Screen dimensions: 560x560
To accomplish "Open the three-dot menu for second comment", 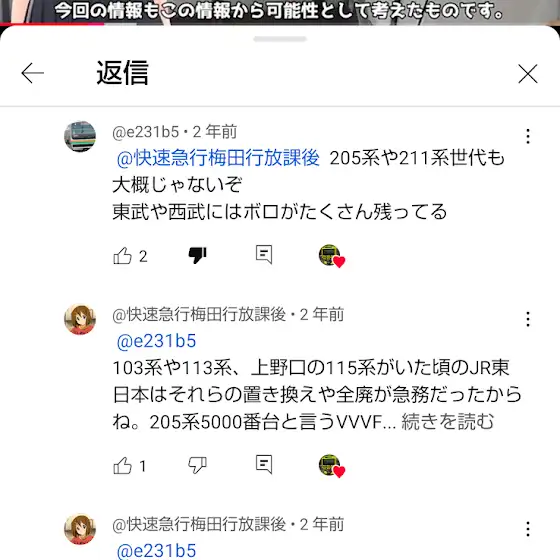I will [x=528, y=319].
